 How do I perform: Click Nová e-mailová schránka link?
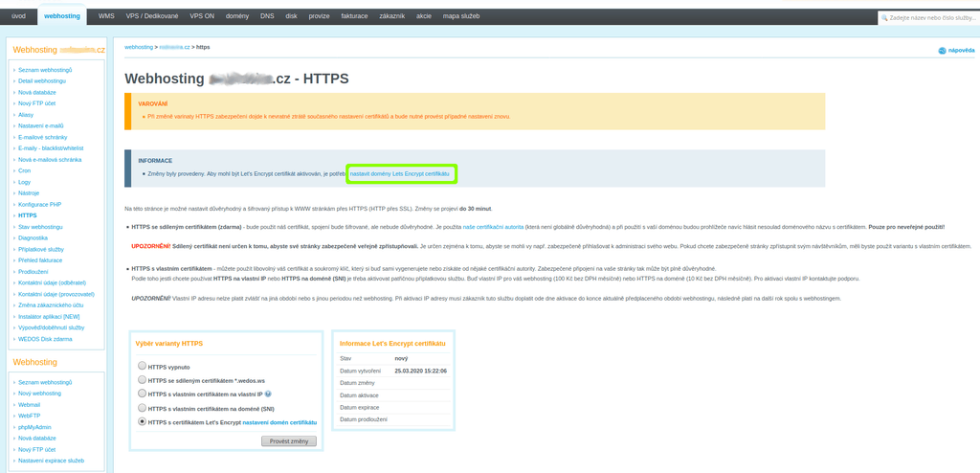pos(50,160)
